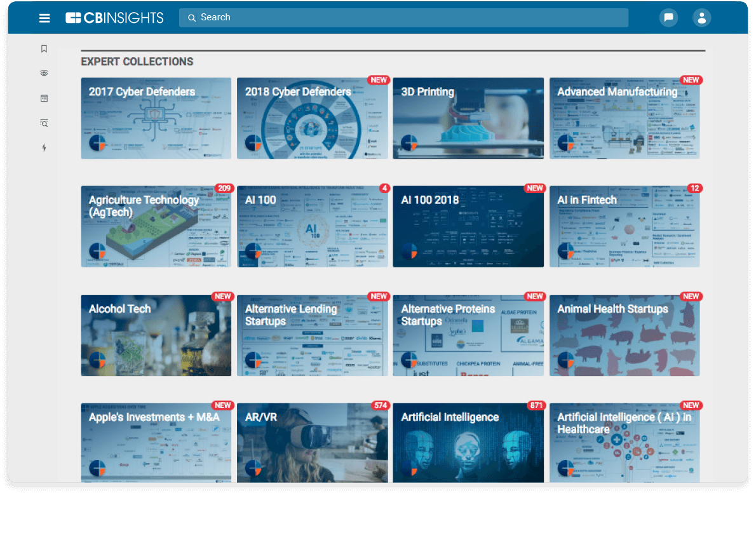Click pie logo on 3D Printing card
This screenshot has width=756, height=540.
click(x=409, y=143)
